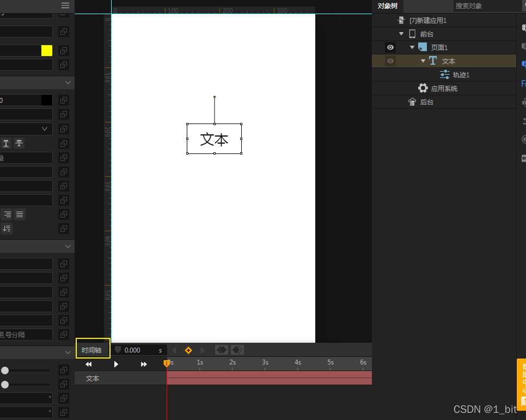The width and height of the screenshot is (526, 420).
Task: Open the black color swatch picker
Action: coord(47,100)
